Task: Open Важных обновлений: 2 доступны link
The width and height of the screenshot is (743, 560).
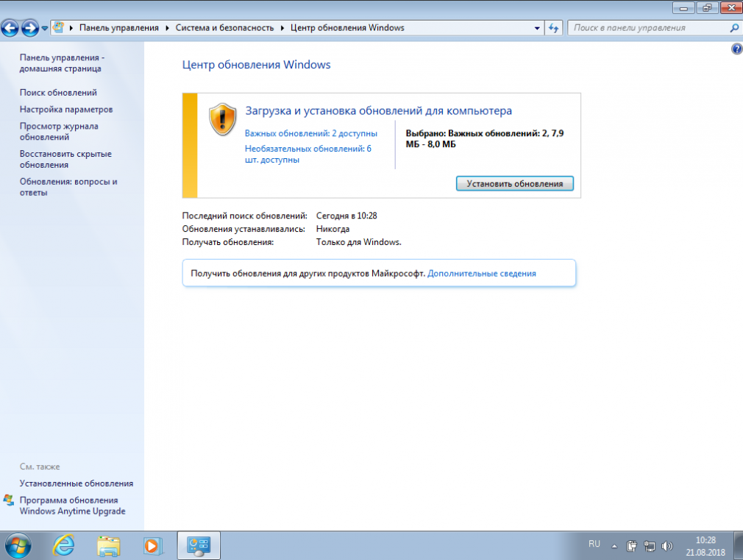Action: click(x=311, y=134)
